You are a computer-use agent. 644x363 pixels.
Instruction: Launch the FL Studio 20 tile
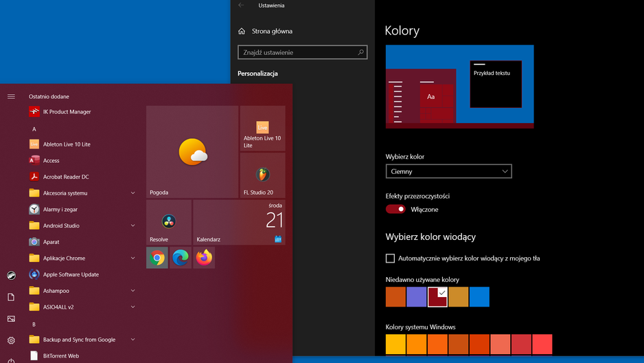tap(262, 175)
